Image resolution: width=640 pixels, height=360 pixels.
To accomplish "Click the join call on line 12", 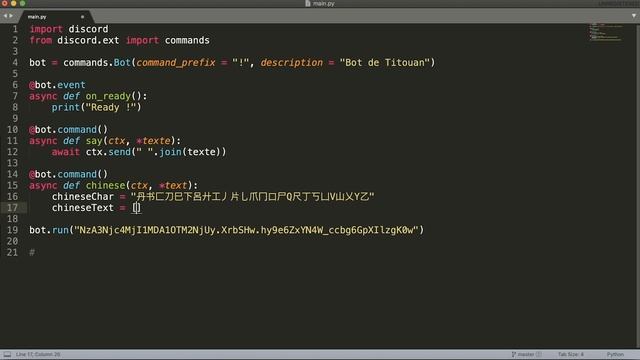I will 170,152.
